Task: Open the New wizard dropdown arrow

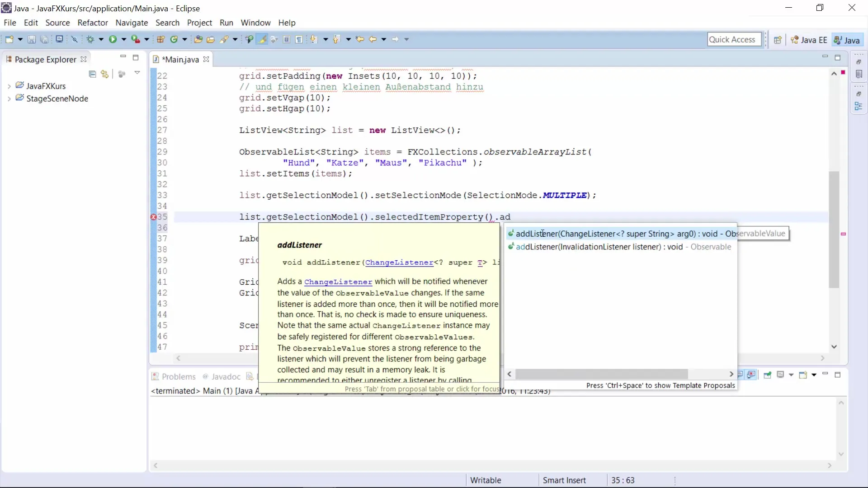Action: click(20, 39)
